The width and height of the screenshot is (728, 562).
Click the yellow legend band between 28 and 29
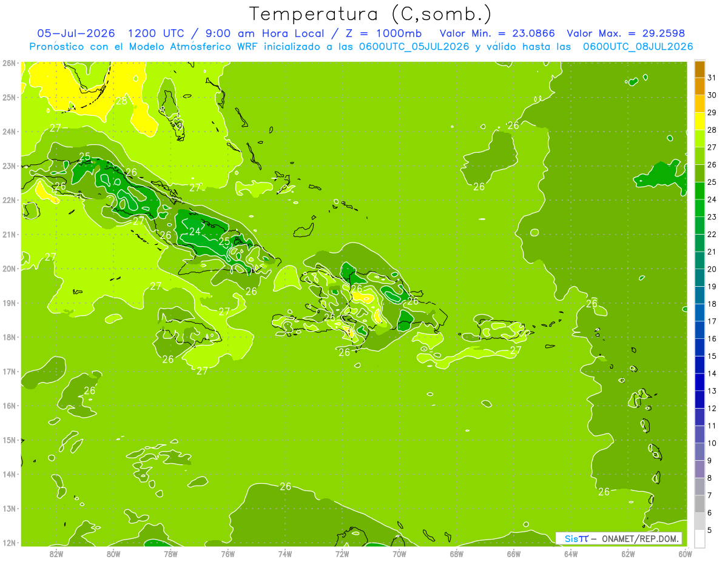[699, 121]
